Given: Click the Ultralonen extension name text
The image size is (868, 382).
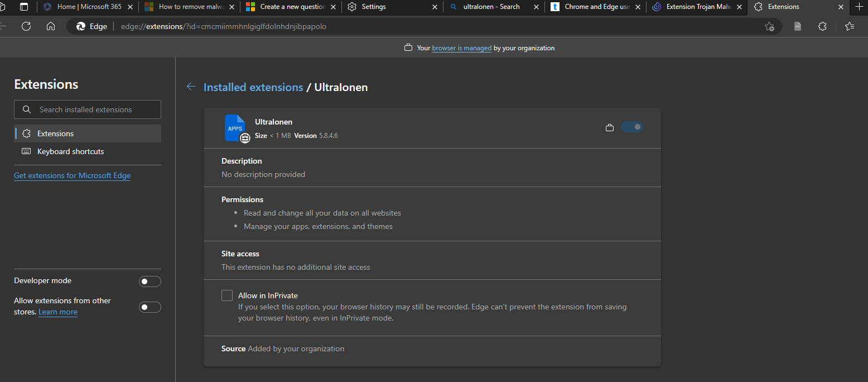Looking at the screenshot, I should 273,122.
